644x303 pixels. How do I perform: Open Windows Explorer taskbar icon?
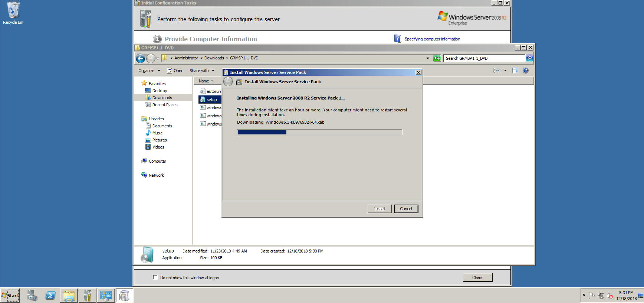(x=69, y=296)
